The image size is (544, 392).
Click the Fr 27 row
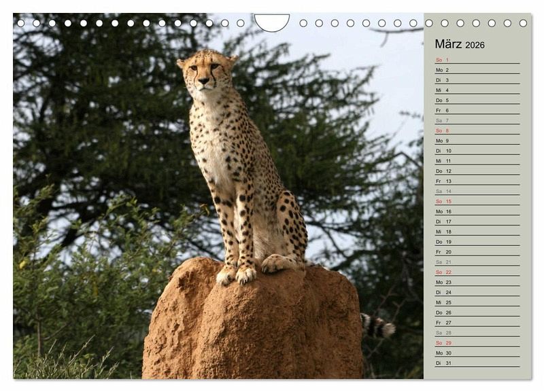point(477,323)
